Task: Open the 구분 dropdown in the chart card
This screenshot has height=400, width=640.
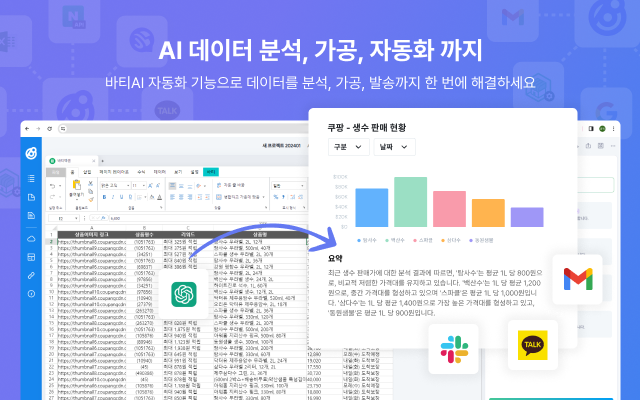Action: (349, 147)
